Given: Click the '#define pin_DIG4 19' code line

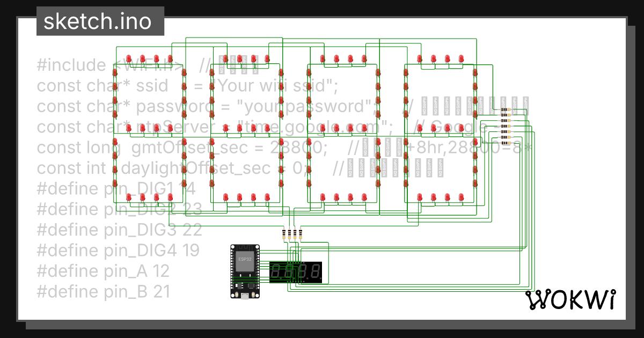Looking at the screenshot, I should tap(118, 250).
